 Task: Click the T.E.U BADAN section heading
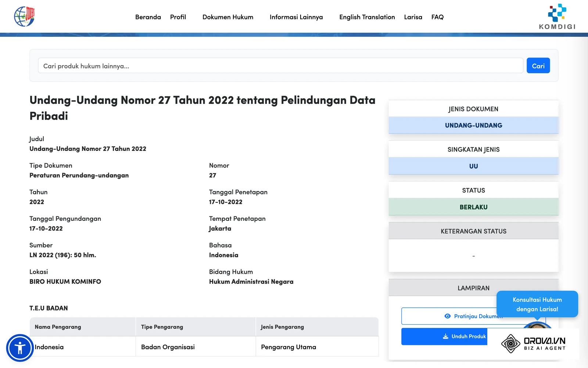pos(49,308)
